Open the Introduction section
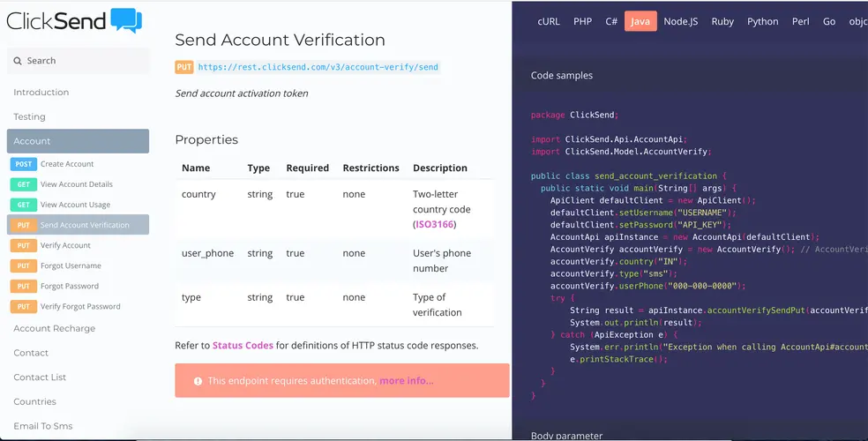This screenshot has height=441, width=868. pos(41,93)
